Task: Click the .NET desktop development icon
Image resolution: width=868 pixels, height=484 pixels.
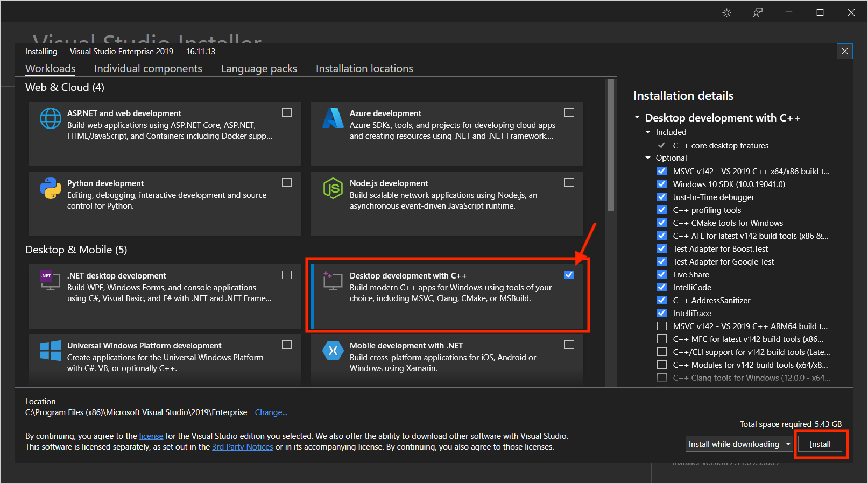Action: [50, 280]
